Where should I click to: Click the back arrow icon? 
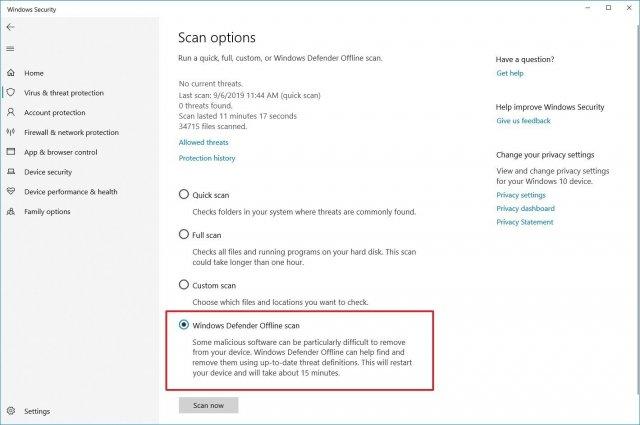click(x=11, y=27)
